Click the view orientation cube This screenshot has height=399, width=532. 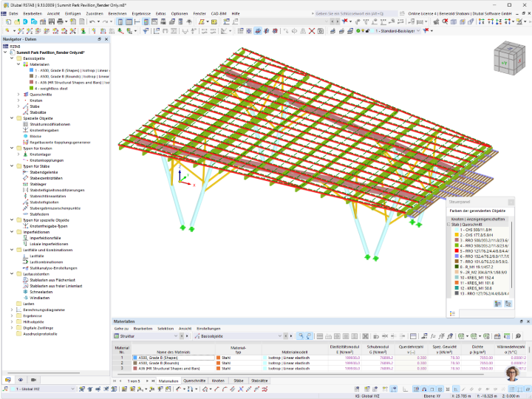(x=509, y=58)
